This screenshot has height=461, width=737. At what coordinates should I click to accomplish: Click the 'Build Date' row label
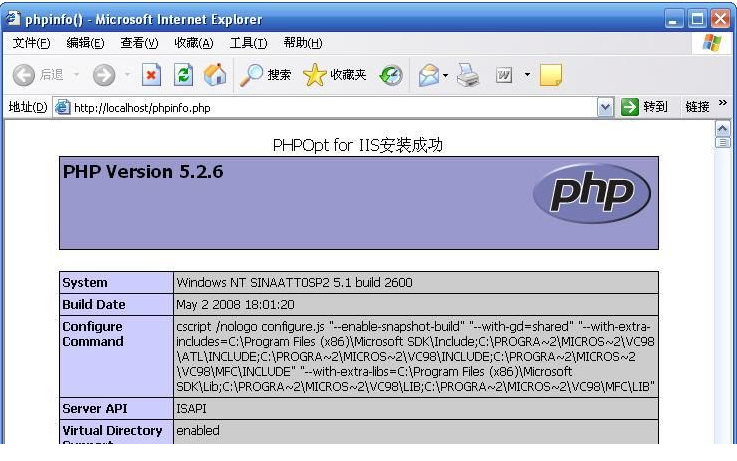(x=94, y=305)
